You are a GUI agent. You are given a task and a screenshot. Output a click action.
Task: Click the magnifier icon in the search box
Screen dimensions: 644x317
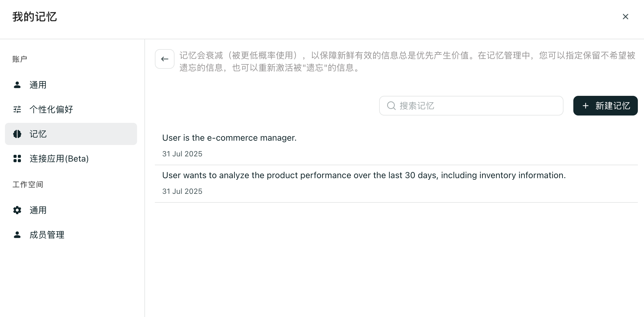[391, 106]
